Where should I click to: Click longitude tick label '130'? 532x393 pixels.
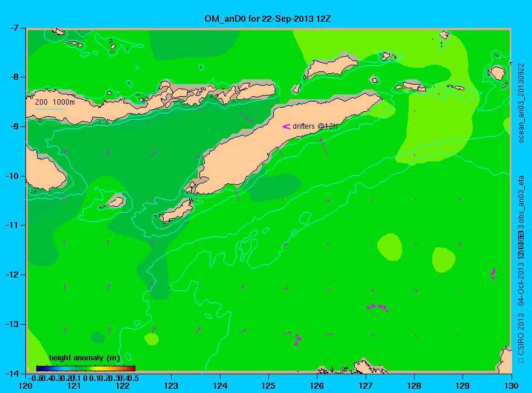511,386
